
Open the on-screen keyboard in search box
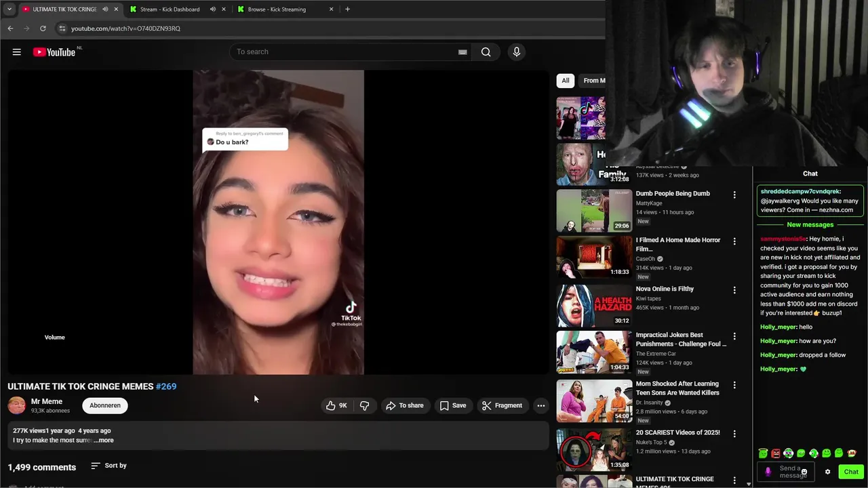tap(462, 52)
